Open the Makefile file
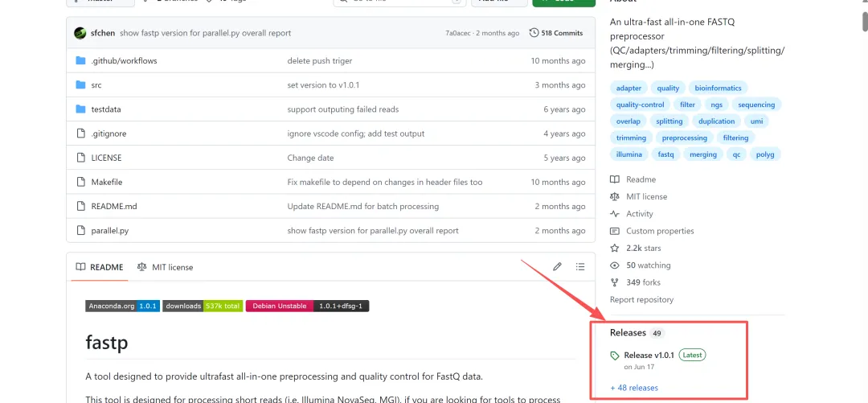Viewport: 868px width, 403px height. tap(107, 182)
